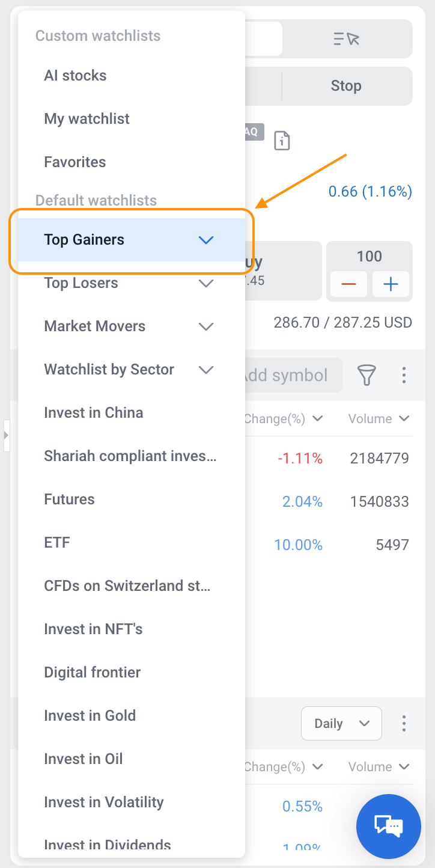
Task: Choose the Favorites watchlist
Action: coord(75,162)
